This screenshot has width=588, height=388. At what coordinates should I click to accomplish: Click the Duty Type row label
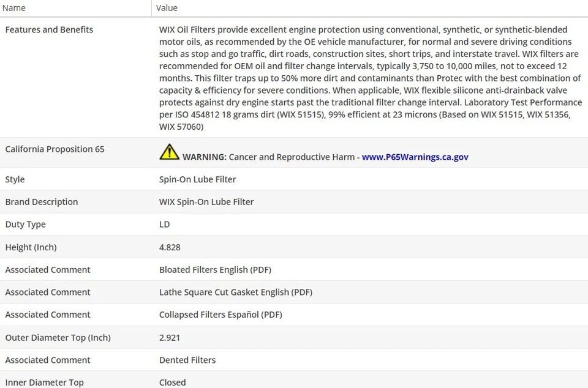25,225
